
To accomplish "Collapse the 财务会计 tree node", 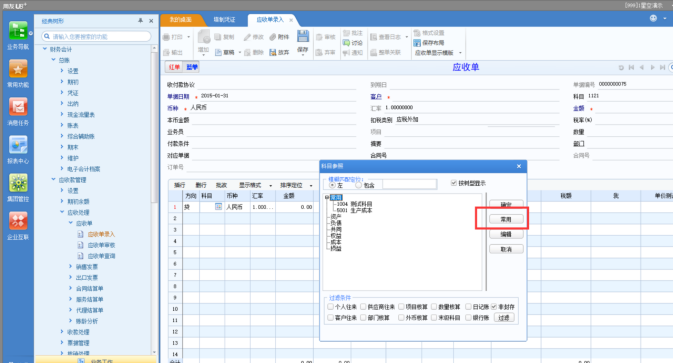I will (45, 49).
